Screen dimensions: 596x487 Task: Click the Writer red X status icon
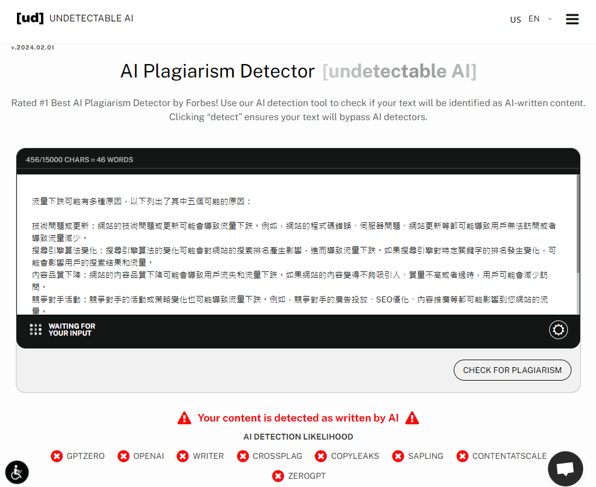tap(182, 456)
